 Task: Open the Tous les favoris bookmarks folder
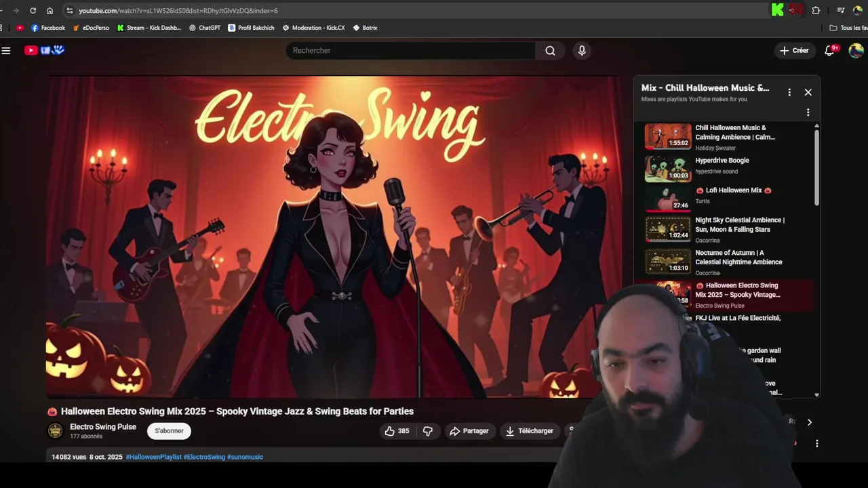click(848, 28)
